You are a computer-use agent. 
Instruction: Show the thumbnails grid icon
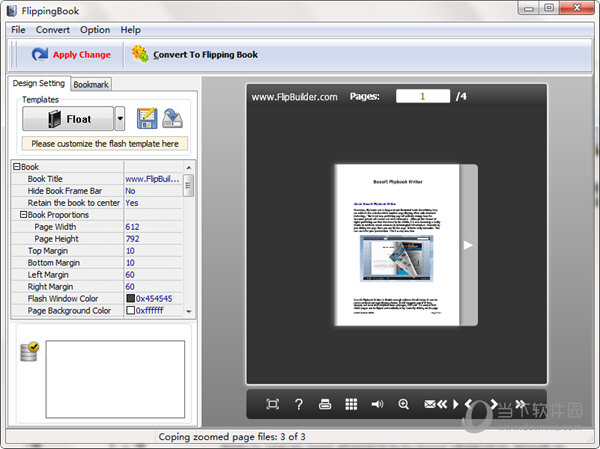click(x=351, y=404)
